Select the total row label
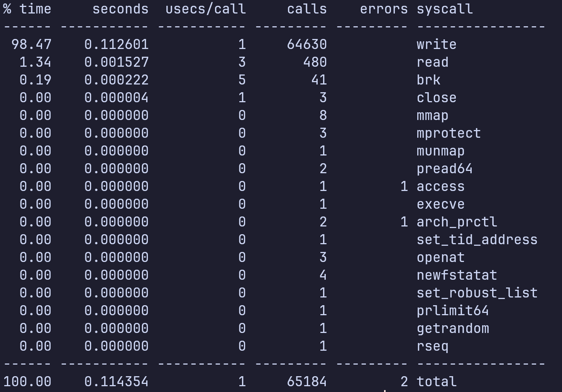The width and height of the screenshot is (562, 392). pyautogui.click(x=437, y=382)
